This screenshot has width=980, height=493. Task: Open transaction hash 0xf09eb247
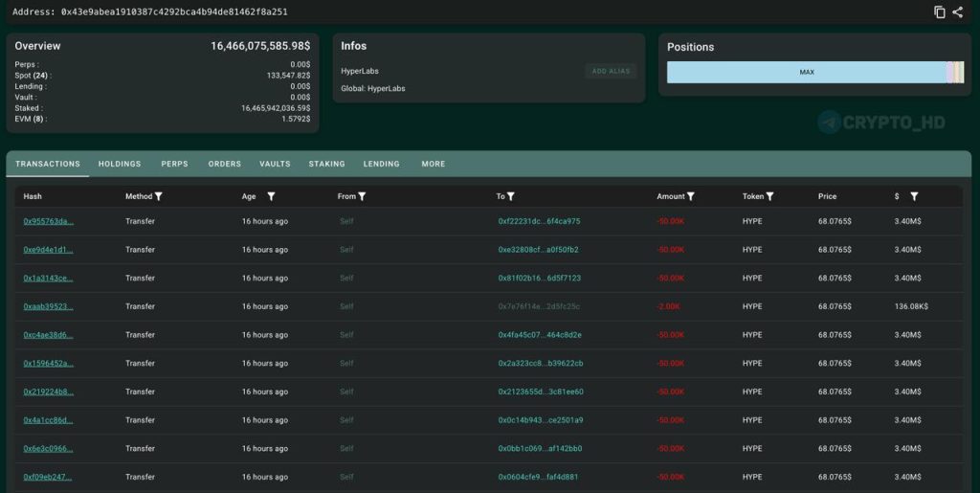pos(48,477)
